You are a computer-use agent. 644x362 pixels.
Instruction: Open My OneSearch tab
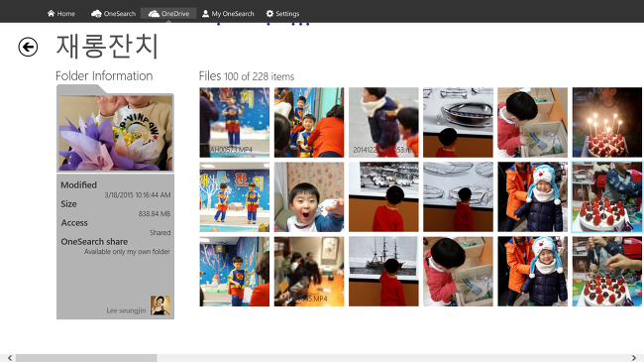(228, 14)
